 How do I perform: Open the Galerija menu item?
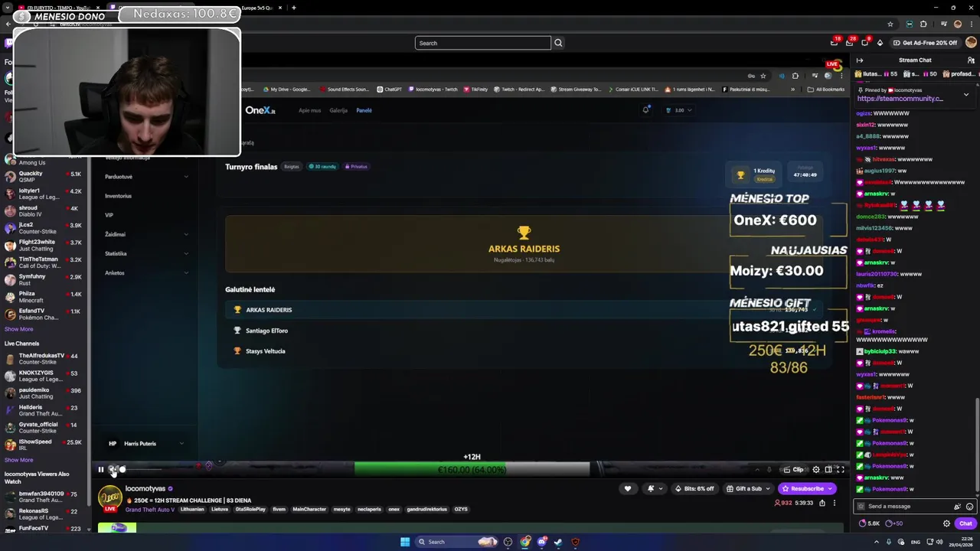(338, 110)
